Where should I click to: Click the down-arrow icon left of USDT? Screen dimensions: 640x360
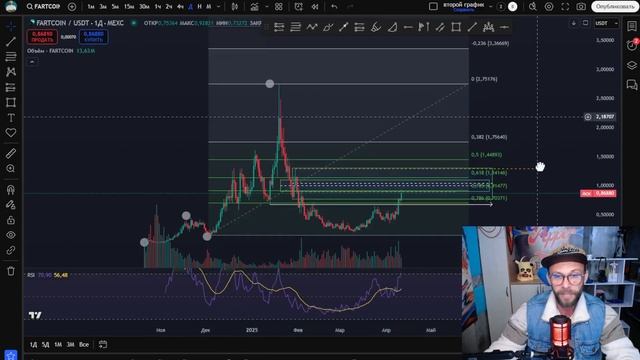573,23
